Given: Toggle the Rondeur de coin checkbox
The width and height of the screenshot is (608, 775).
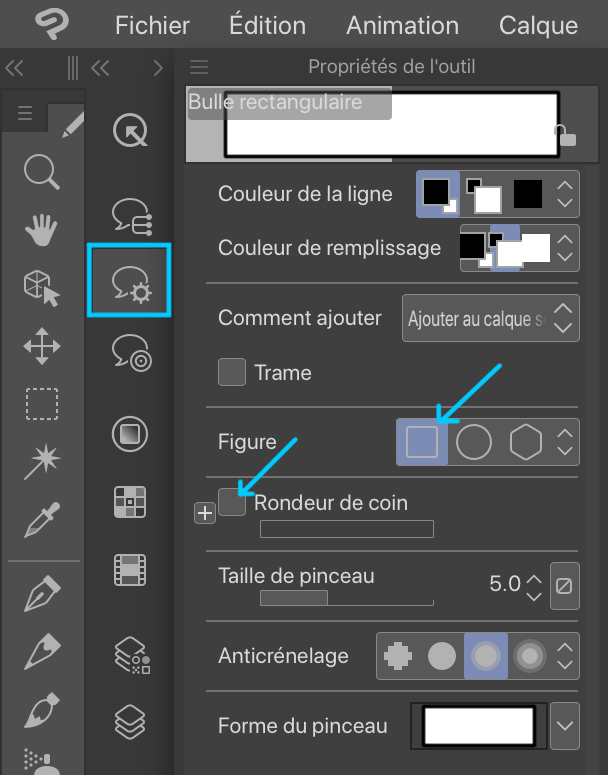Looking at the screenshot, I should pyautogui.click(x=232, y=503).
